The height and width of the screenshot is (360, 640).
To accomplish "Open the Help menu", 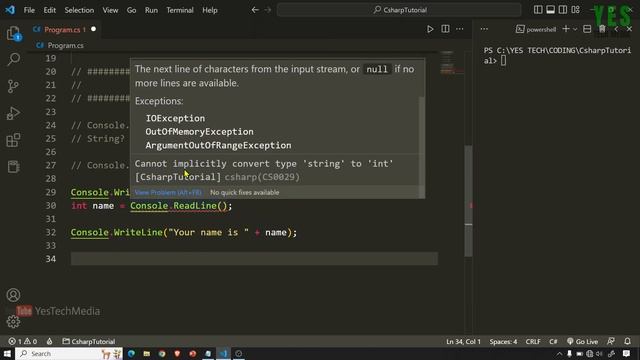I will [210, 10].
